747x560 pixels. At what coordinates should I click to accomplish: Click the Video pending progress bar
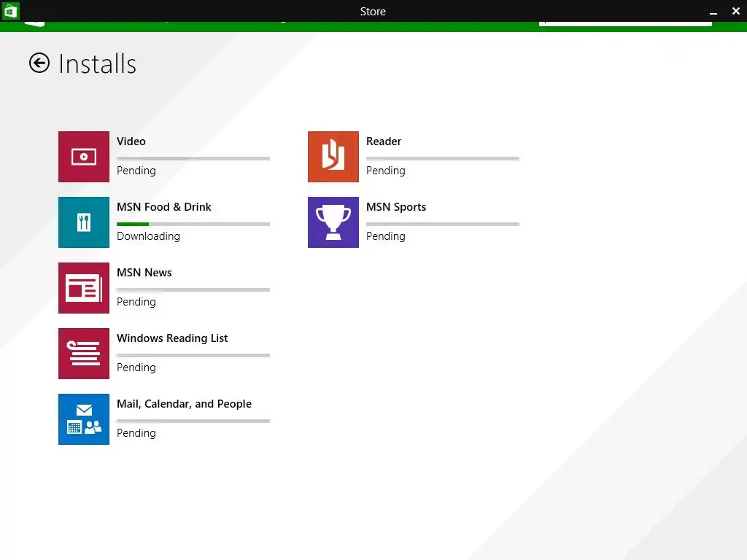(193, 158)
